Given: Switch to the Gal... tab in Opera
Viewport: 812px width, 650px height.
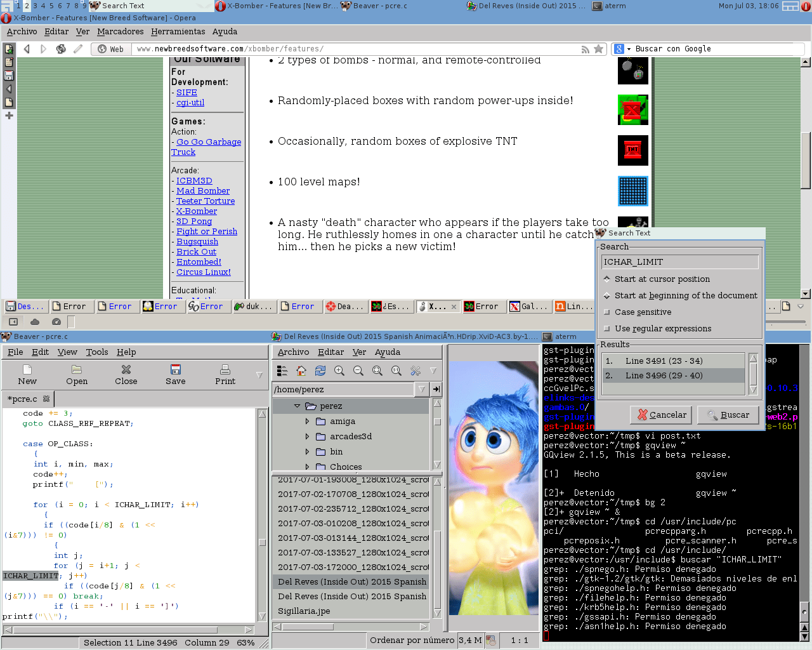Looking at the screenshot, I should pos(528,307).
